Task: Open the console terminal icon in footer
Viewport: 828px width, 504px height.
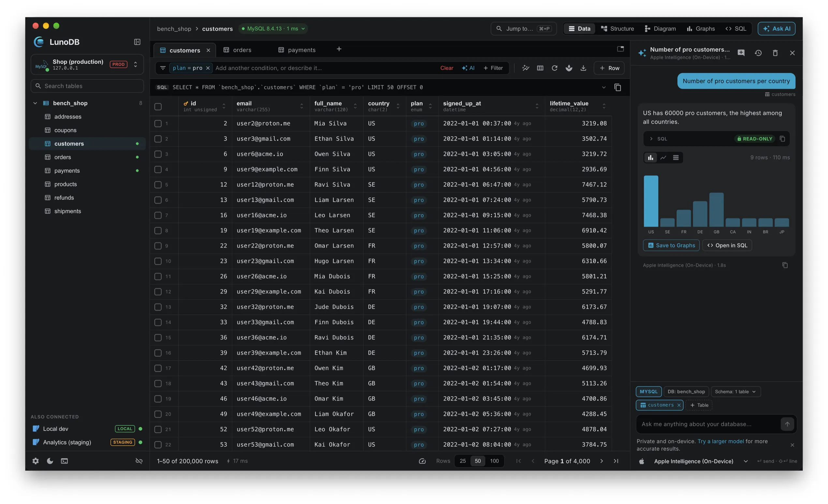Action: click(65, 461)
